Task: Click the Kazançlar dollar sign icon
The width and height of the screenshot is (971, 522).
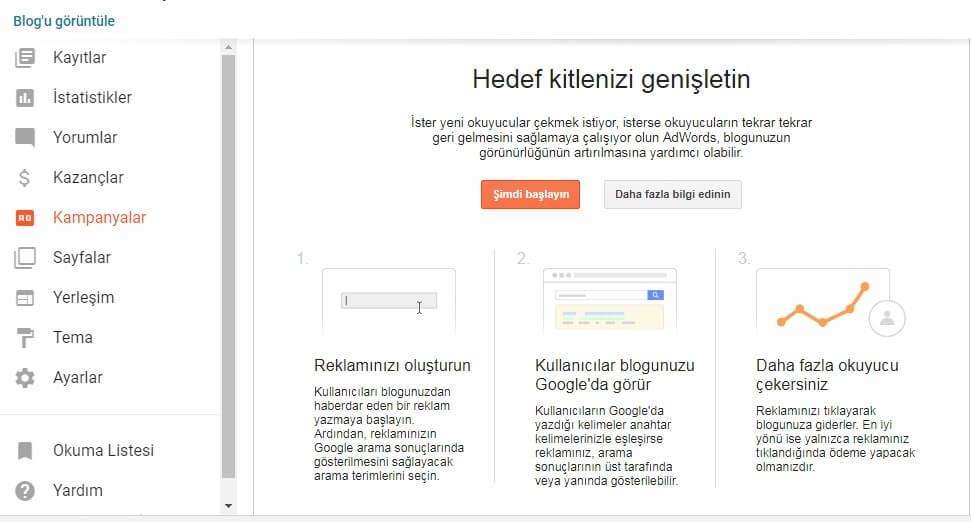Action: (x=25, y=178)
